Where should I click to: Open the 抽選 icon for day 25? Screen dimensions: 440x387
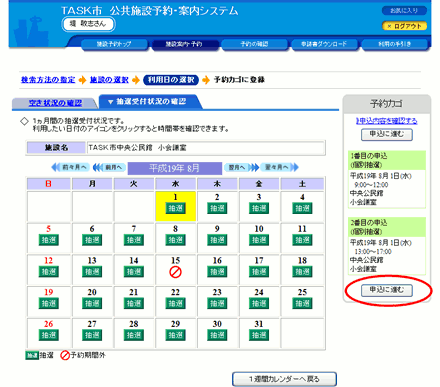point(302,303)
